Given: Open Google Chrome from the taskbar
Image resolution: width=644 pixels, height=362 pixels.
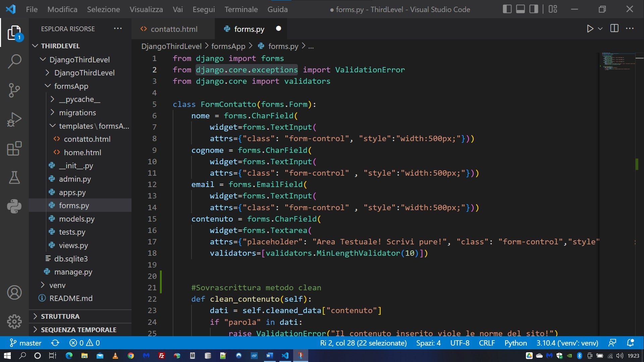Looking at the screenshot, I should pyautogui.click(x=131, y=356).
